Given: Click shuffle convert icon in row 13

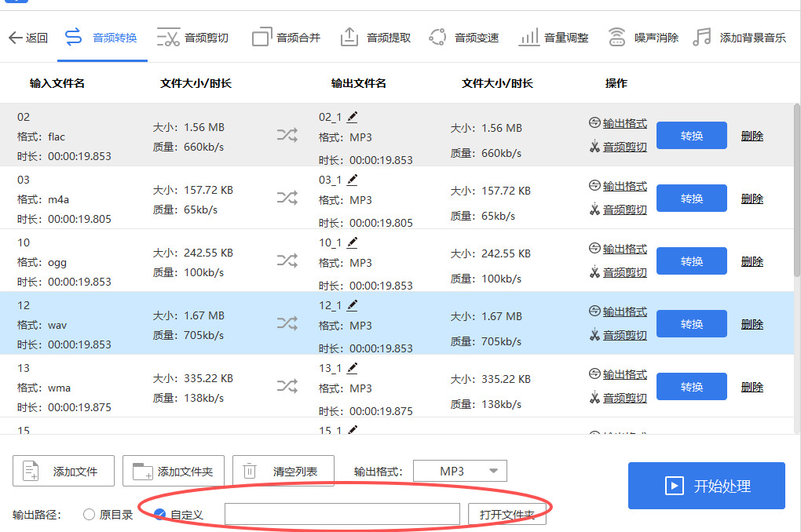Looking at the screenshot, I should point(287,386).
